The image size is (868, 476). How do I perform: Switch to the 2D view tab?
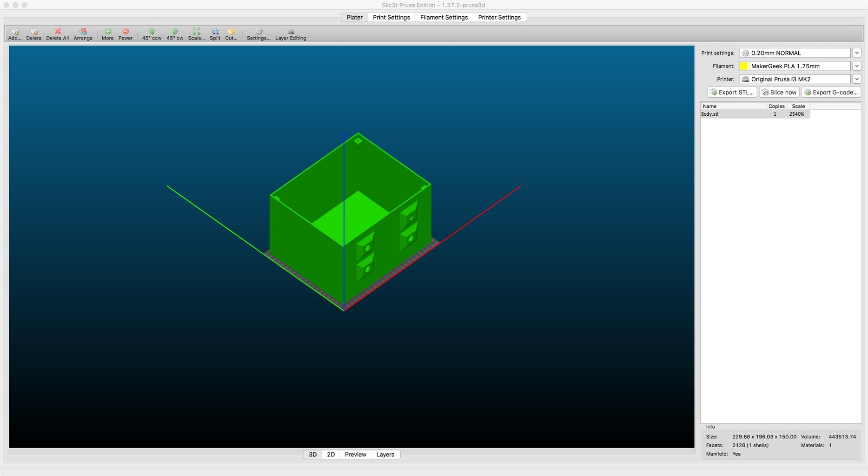pyautogui.click(x=331, y=455)
